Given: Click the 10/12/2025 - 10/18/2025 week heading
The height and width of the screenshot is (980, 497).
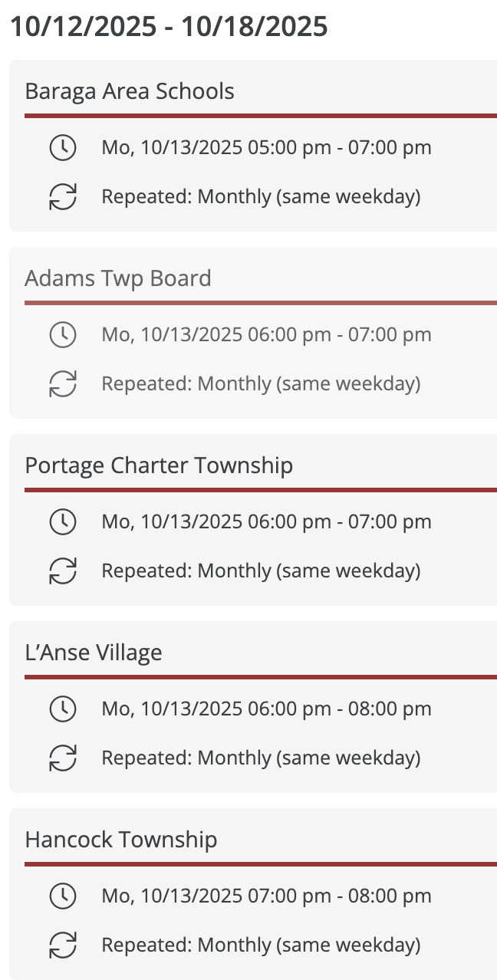Looking at the screenshot, I should (169, 26).
